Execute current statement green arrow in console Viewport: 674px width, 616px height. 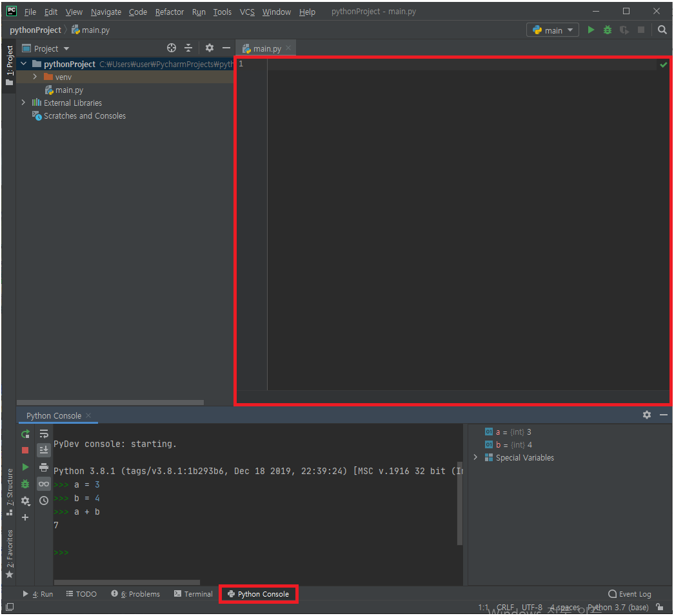25,467
